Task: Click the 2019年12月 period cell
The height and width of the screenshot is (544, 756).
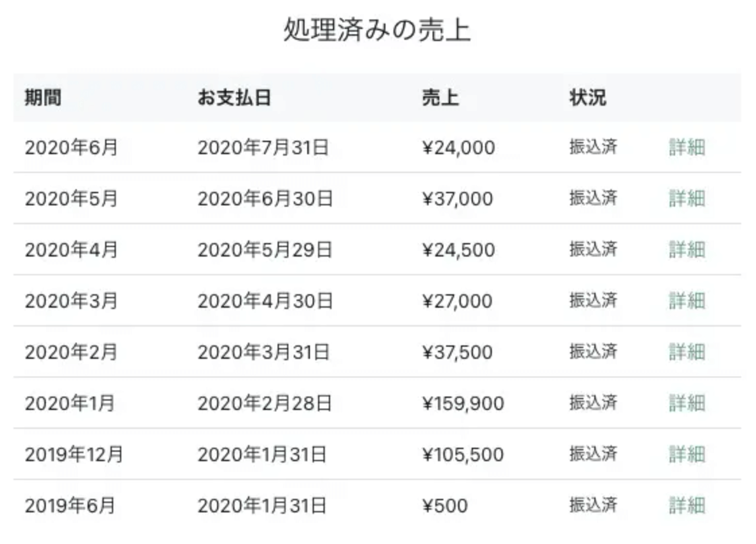Action: coord(73,454)
